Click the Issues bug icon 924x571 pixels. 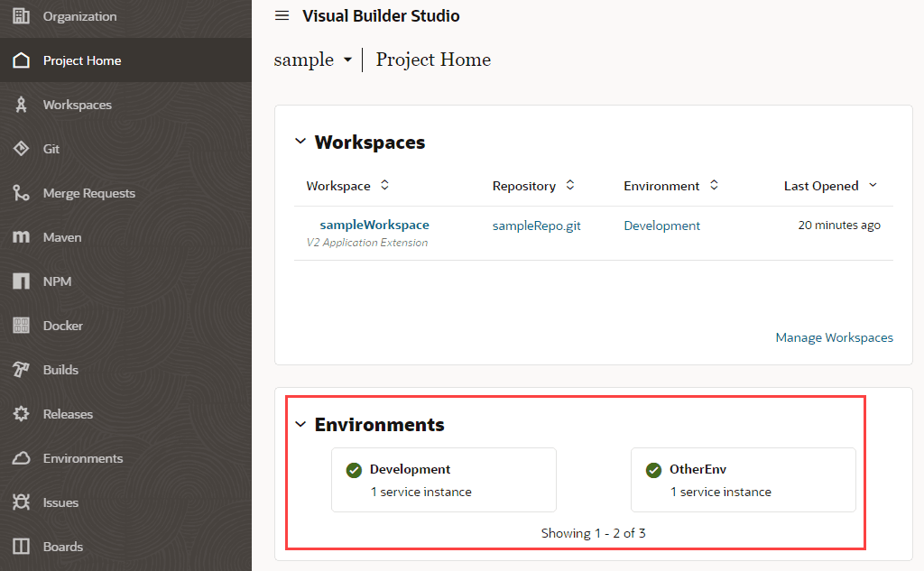(22, 502)
